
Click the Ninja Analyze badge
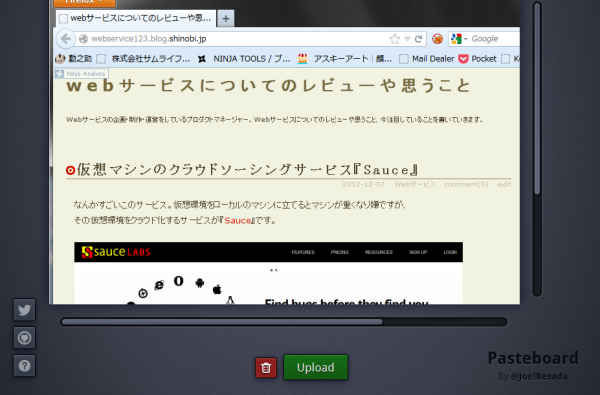(82, 73)
